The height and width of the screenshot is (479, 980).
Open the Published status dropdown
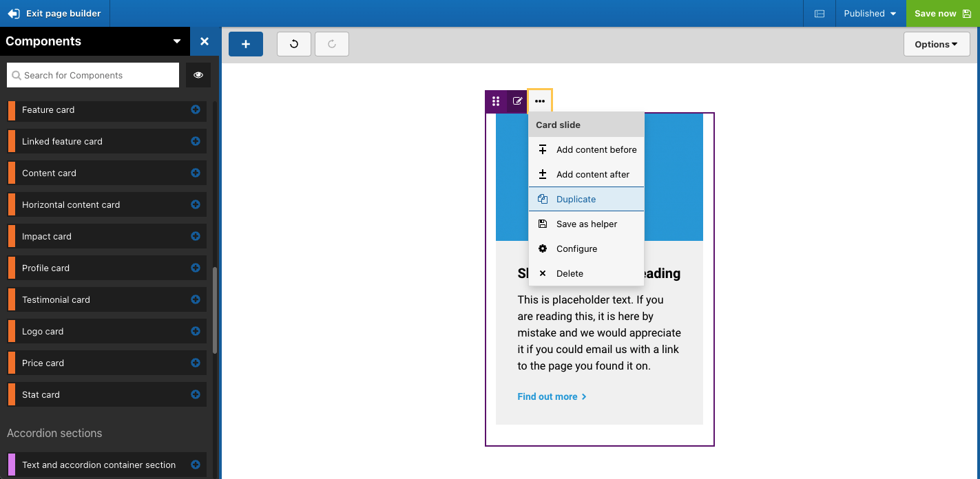pyautogui.click(x=870, y=14)
